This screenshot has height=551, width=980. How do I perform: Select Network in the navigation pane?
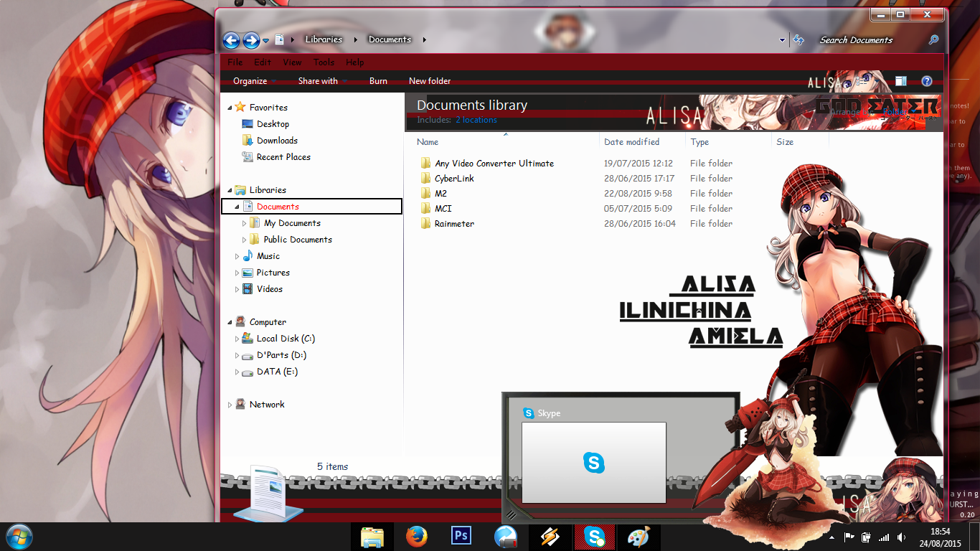(267, 405)
